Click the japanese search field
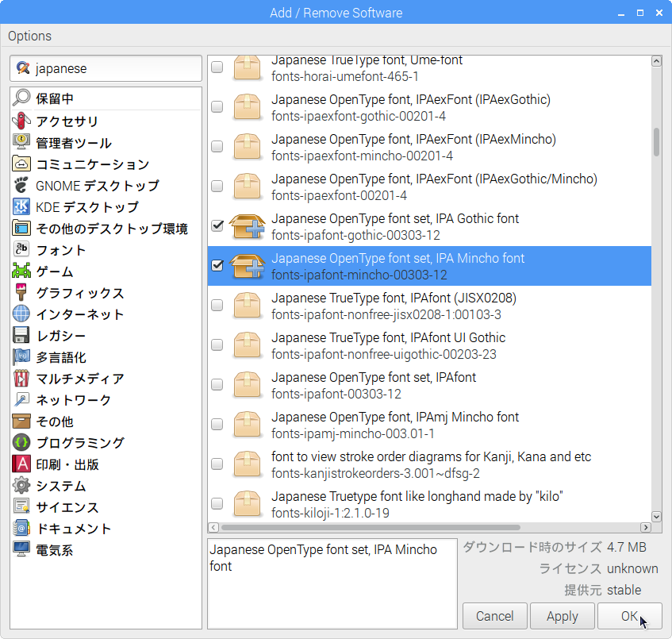The image size is (672, 639). tap(106, 68)
